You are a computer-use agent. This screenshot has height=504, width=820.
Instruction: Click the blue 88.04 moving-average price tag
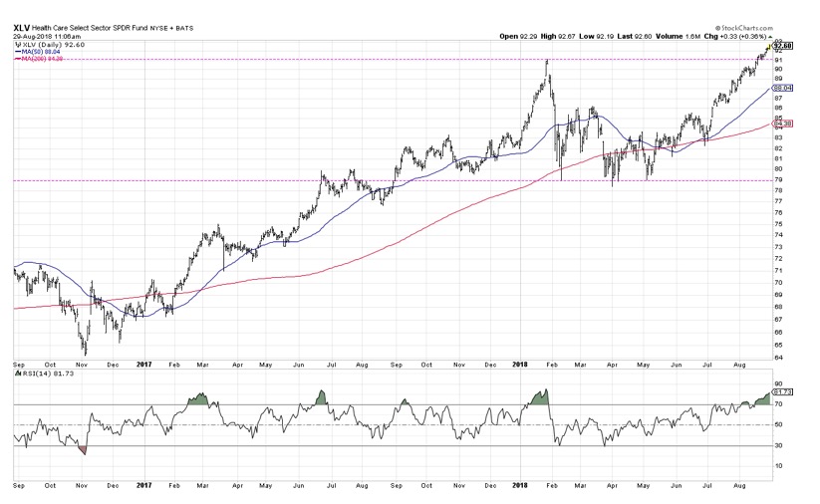(783, 89)
